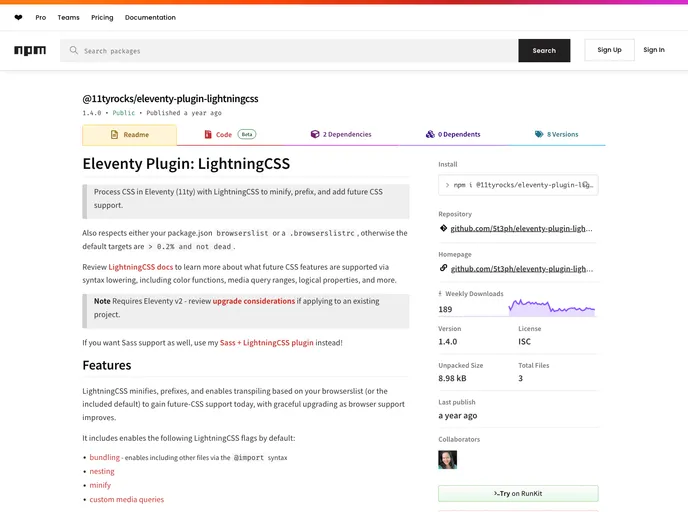Open the bundling feature link
The height and width of the screenshot is (512, 688).
[x=104, y=457]
